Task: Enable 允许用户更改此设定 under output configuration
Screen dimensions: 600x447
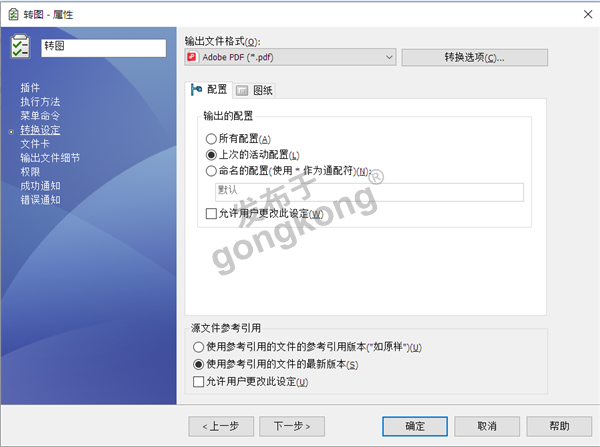Action: 211,214
